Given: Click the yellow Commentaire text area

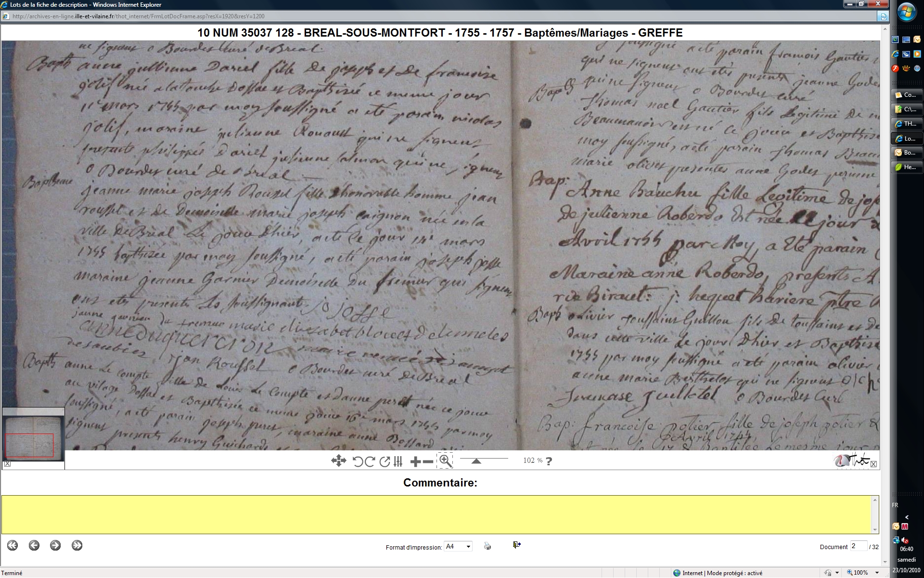Looking at the screenshot, I should pos(438,514).
